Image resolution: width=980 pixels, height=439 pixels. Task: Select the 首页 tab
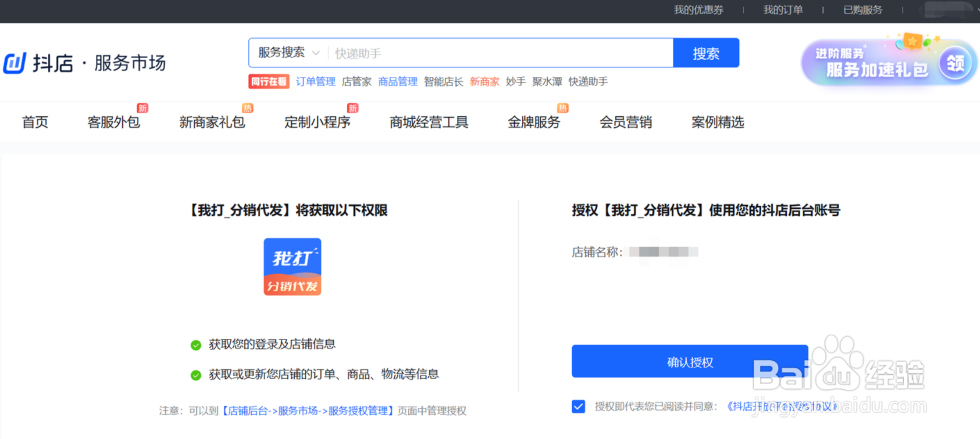pyautogui.click(x=35, y=122)
